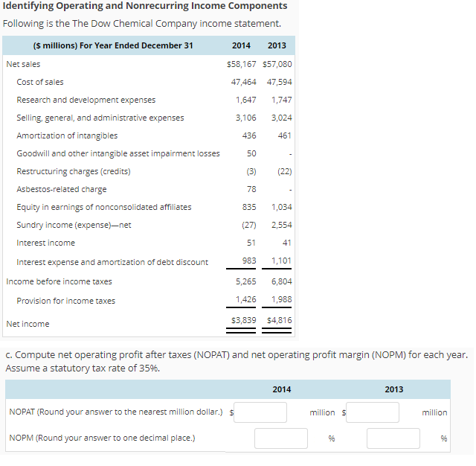
Task: Select 2013 SG&A value 3,024
Action: pyautogui.click(x=282, y=118)
